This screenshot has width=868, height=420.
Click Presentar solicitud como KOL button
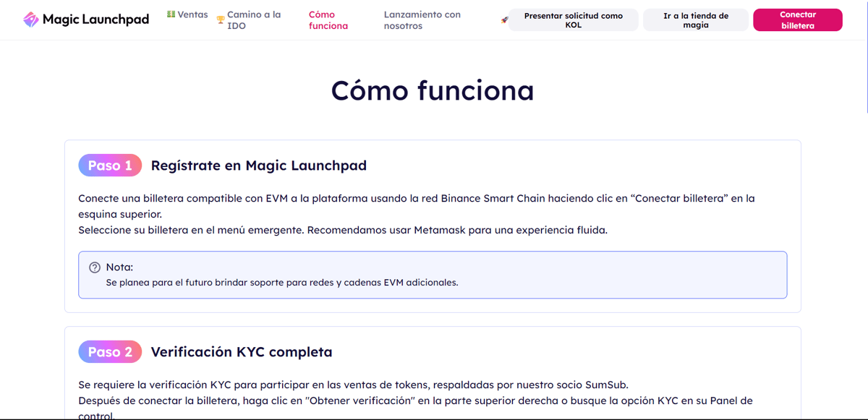[x=574, y=20]
